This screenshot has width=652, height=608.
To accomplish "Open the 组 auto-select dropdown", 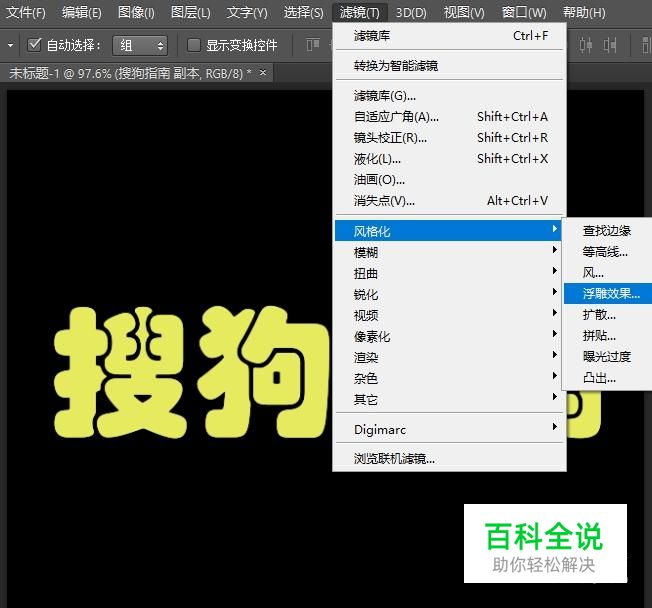I will [x=140, y=45].
